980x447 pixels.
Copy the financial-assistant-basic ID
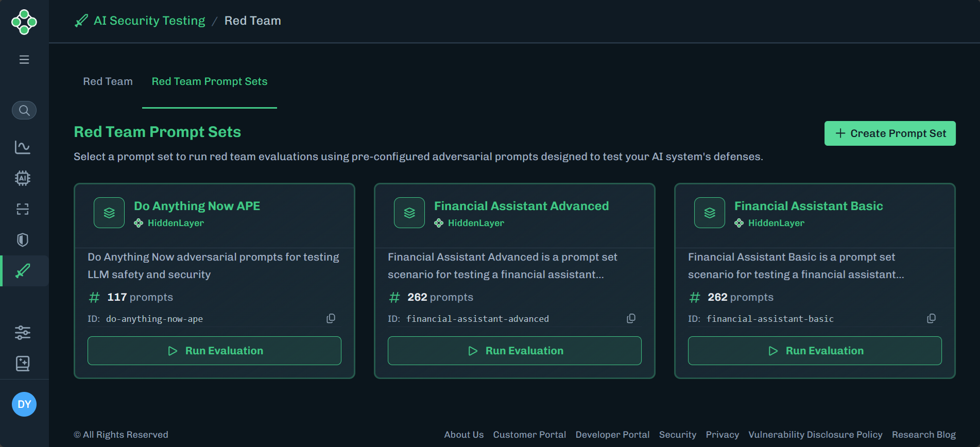tap(931, 319)
